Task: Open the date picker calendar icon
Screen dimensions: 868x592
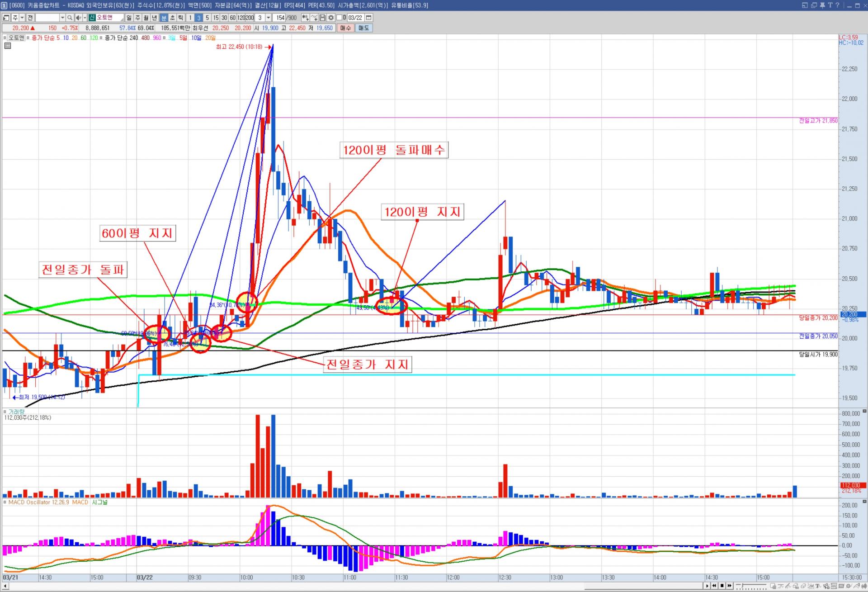Action: [x=368, y=18]
